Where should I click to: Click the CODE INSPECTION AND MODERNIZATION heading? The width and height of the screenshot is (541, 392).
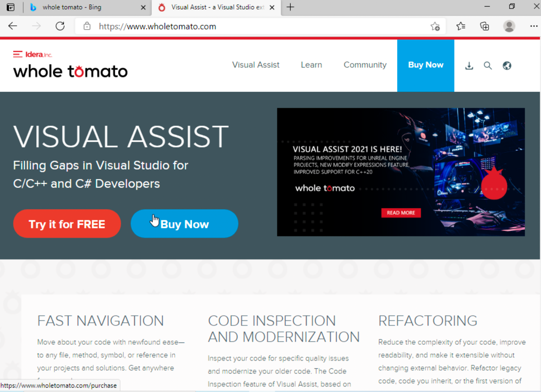[284, 329]
